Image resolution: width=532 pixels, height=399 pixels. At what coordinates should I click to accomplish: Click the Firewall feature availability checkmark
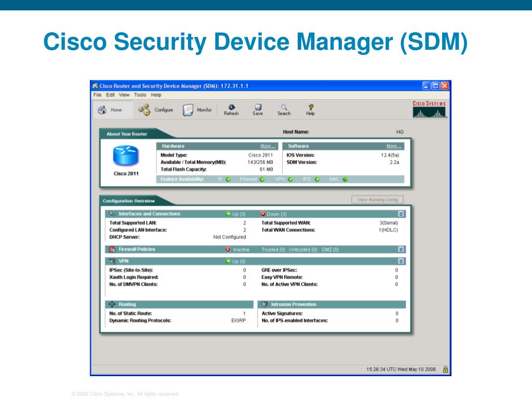[x=262, y=179]
